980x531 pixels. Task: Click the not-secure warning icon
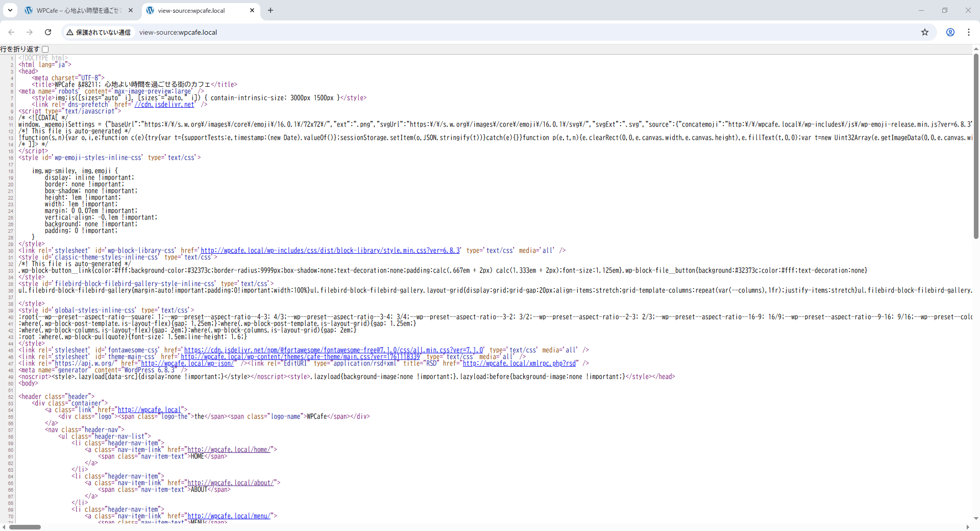click(70, 32)
